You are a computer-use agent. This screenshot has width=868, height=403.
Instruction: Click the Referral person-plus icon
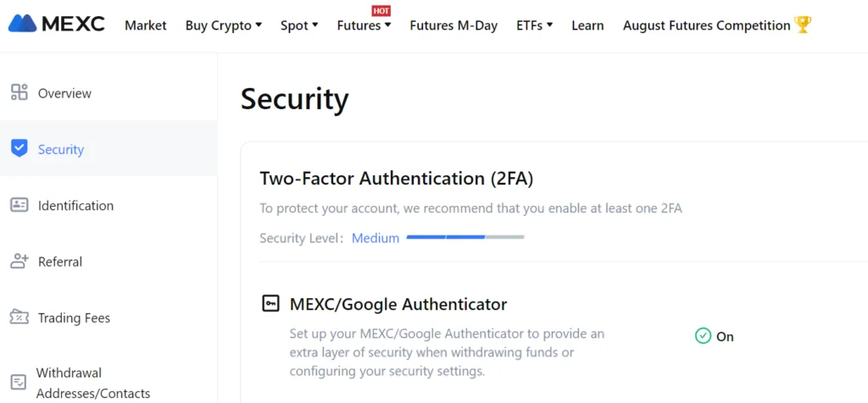(19, 261)
